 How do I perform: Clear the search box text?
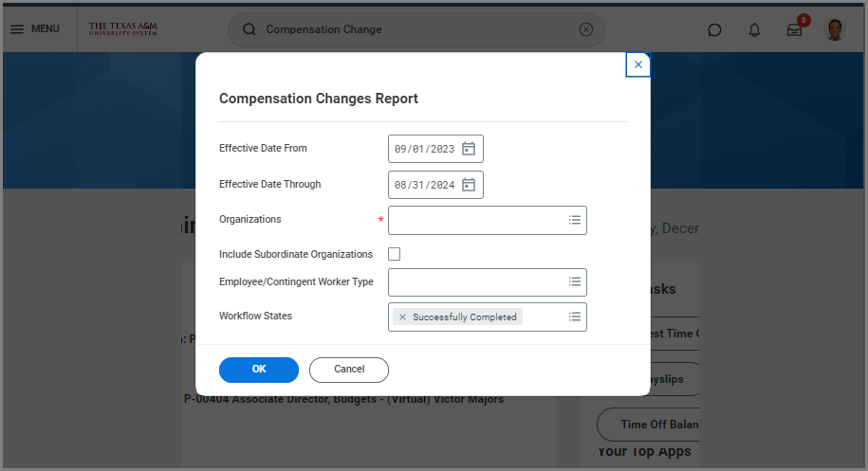[x=586, y=29]
